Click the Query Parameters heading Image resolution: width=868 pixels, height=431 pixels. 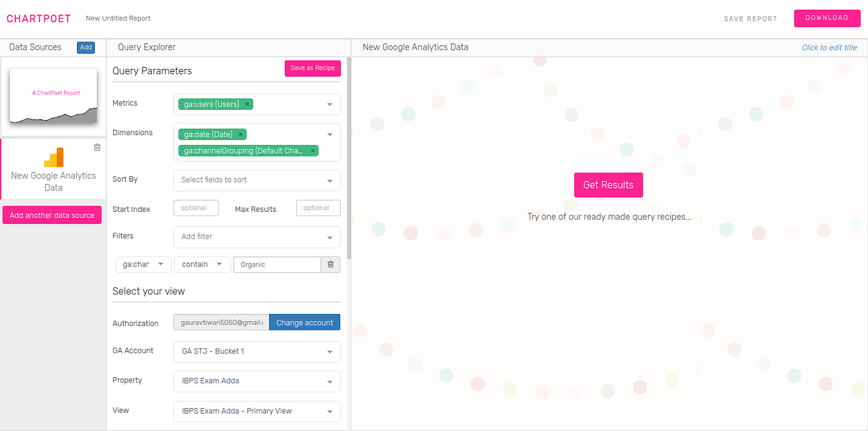[152, 70]
